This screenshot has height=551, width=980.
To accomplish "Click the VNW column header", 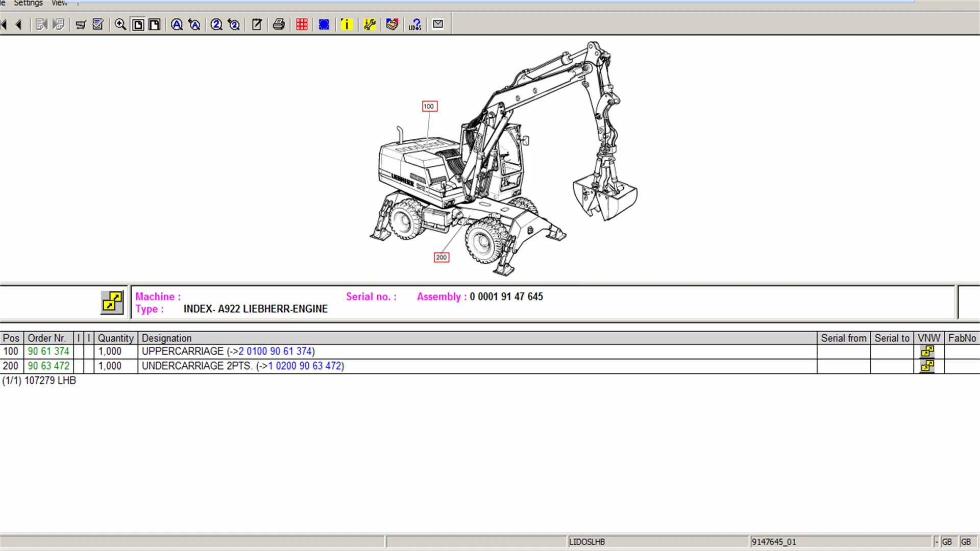I will (929, 338).
